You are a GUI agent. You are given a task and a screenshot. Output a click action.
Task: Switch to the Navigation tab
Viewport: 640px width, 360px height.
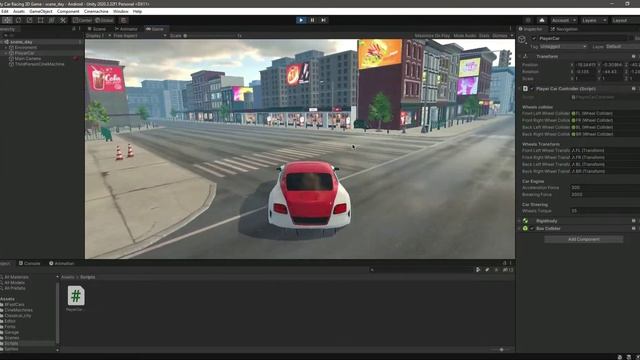[564, 29]
